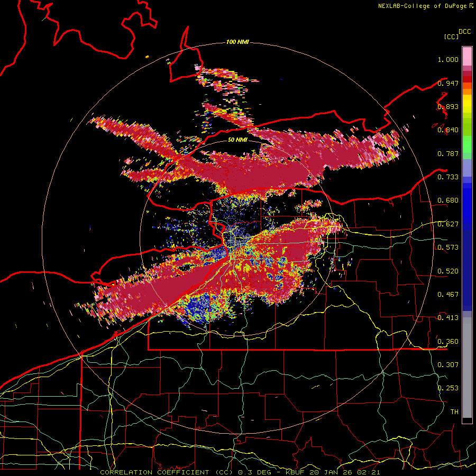Click the 20 JAN 26 date text
Viewport: 476px width, 476px height.
tap(331, 472)
